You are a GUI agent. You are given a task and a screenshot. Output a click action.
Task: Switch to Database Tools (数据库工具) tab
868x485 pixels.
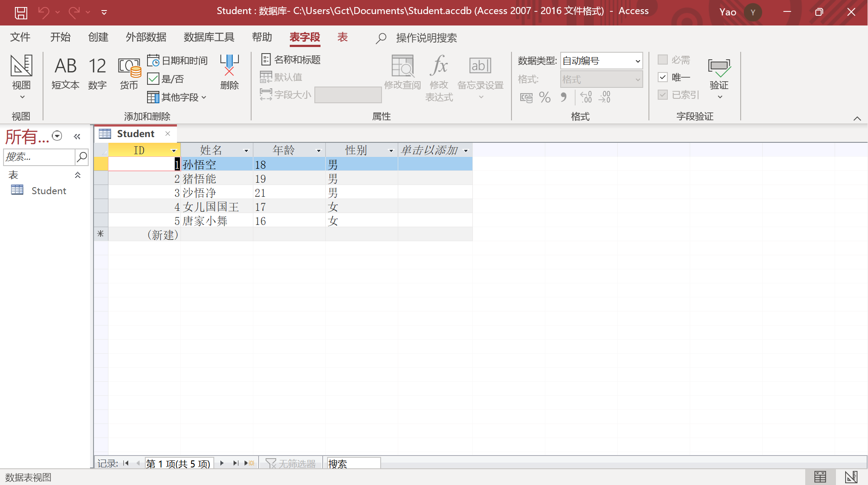tap(209, 37)
